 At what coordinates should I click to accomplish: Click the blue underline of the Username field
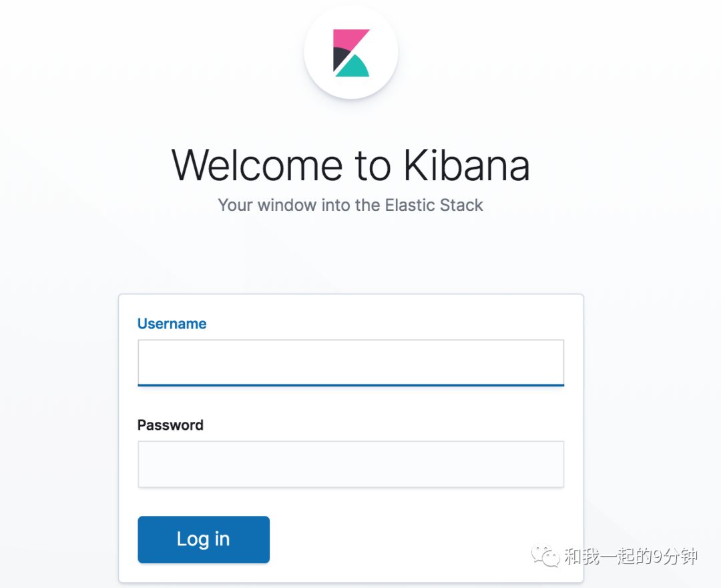pyautogui.click(x=350, y=385)
